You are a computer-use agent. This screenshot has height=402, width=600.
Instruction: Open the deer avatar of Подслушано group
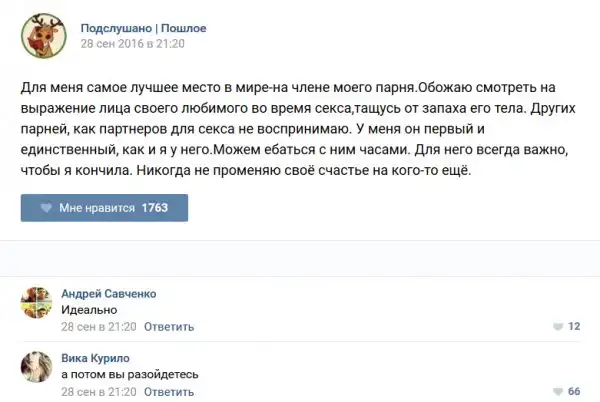(42, 37)
